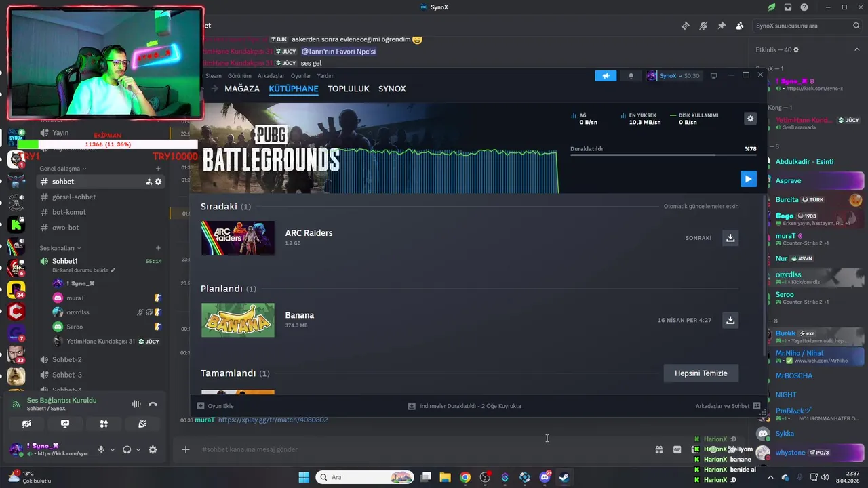This screenshot has height=488, width=868.
Task: Open the görsel-sohbet channel
Action: 102,197
